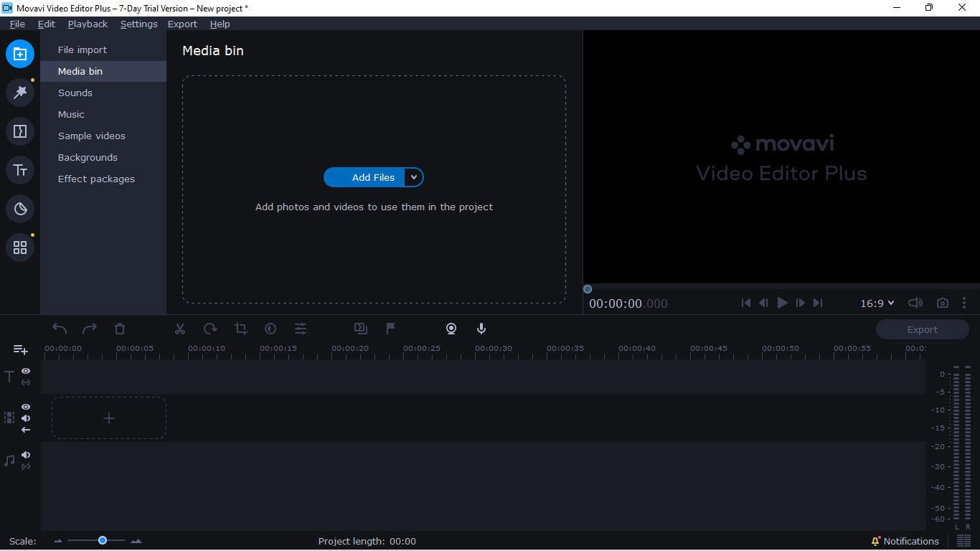
Task: Select Backgrounds category
Action: (x=103, y=157)
